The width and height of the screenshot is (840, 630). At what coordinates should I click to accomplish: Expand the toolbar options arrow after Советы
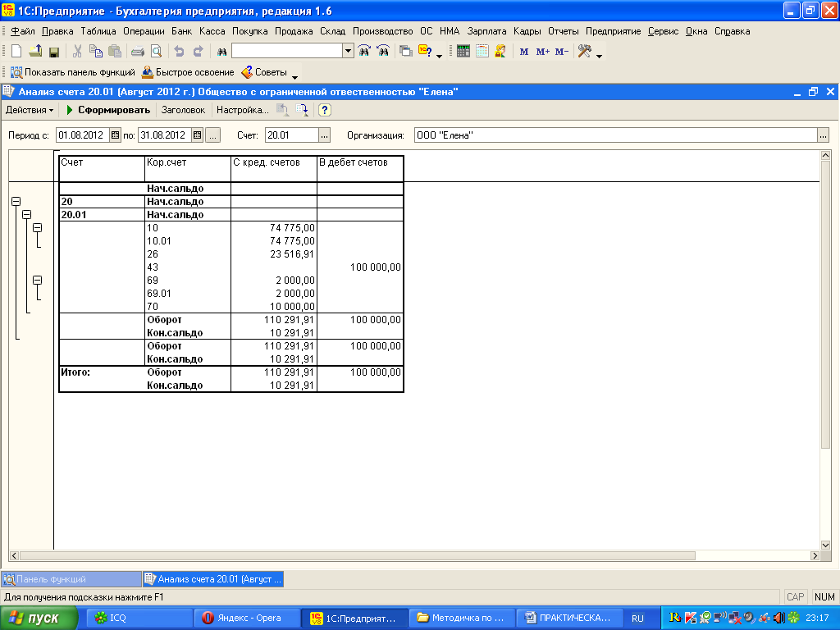point(294,76)
